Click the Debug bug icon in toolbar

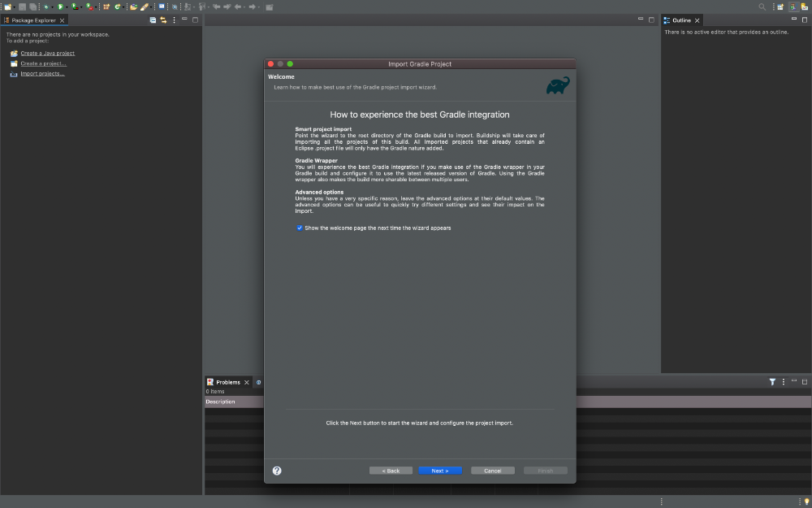[x=46, y=7]
